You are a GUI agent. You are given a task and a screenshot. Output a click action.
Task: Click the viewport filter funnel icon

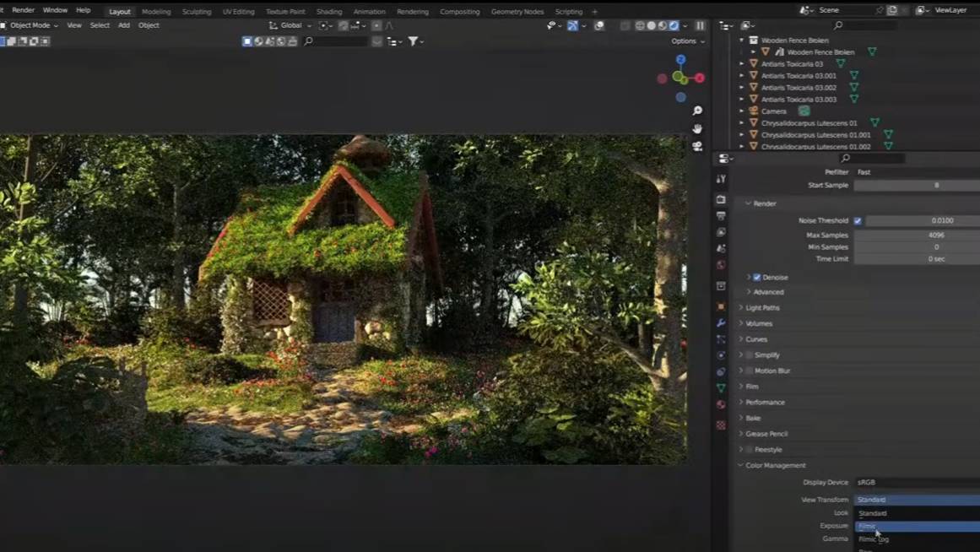coord(413,41)
